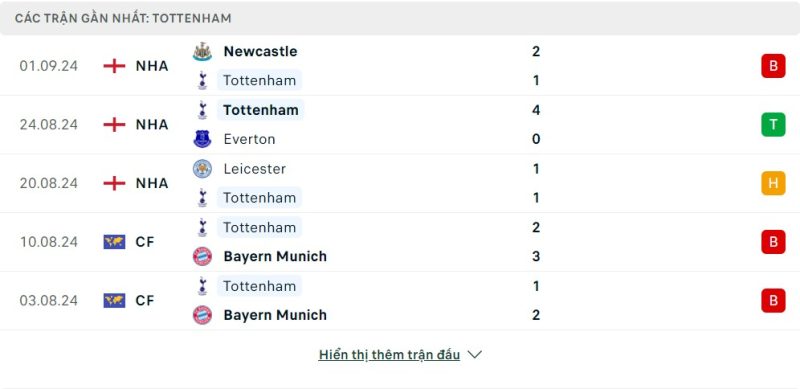Click England flag icon for 01.09.24 match
800x389 pixels.
pyautogui.click(x=114, y=66)
